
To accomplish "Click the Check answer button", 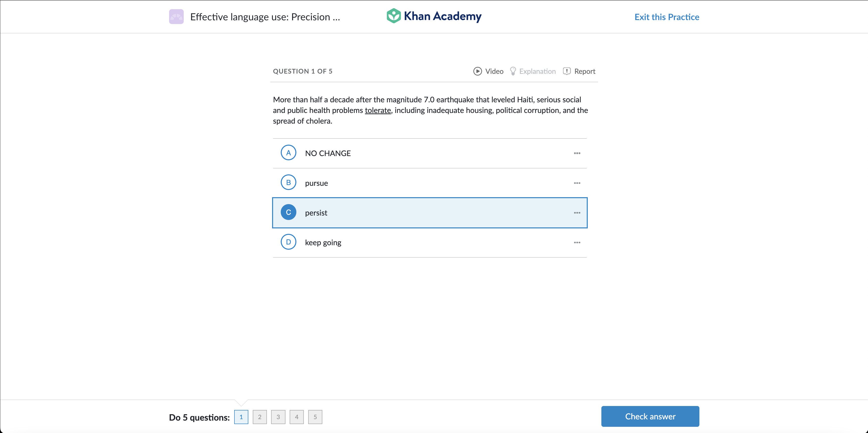I will 650,416.
